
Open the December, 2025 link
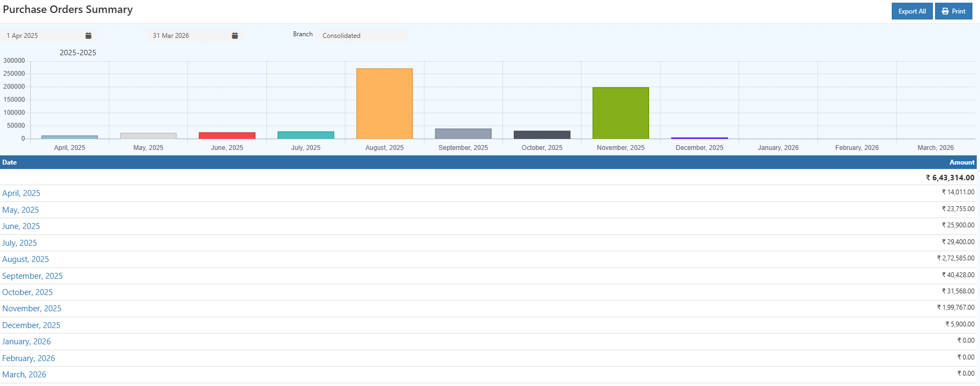tap(31, 325)
